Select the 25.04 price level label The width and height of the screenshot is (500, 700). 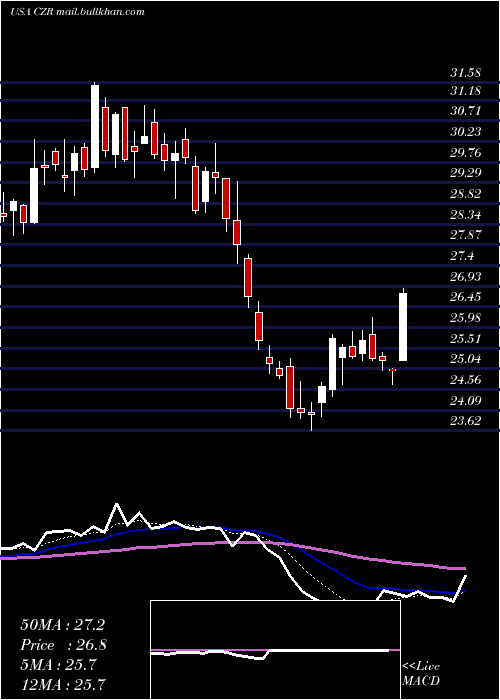(465, 359)
